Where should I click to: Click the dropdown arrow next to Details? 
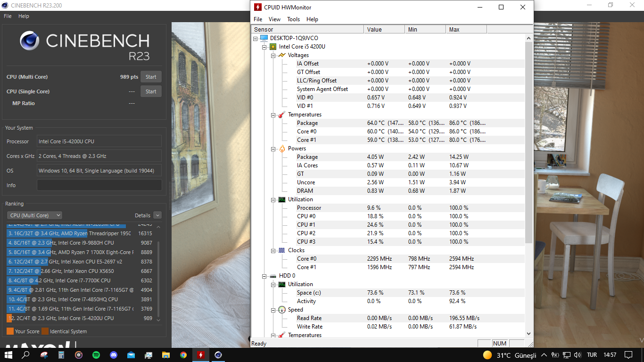(x=157, y=215)
